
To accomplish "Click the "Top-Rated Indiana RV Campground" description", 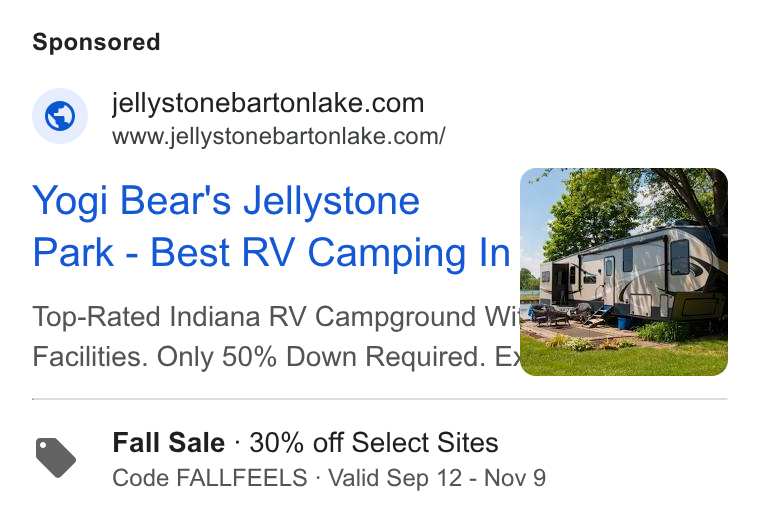I will click(x=254, y=317).
